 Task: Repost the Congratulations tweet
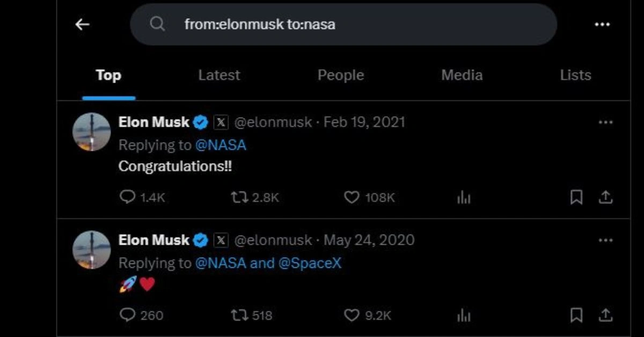[238, 197]
